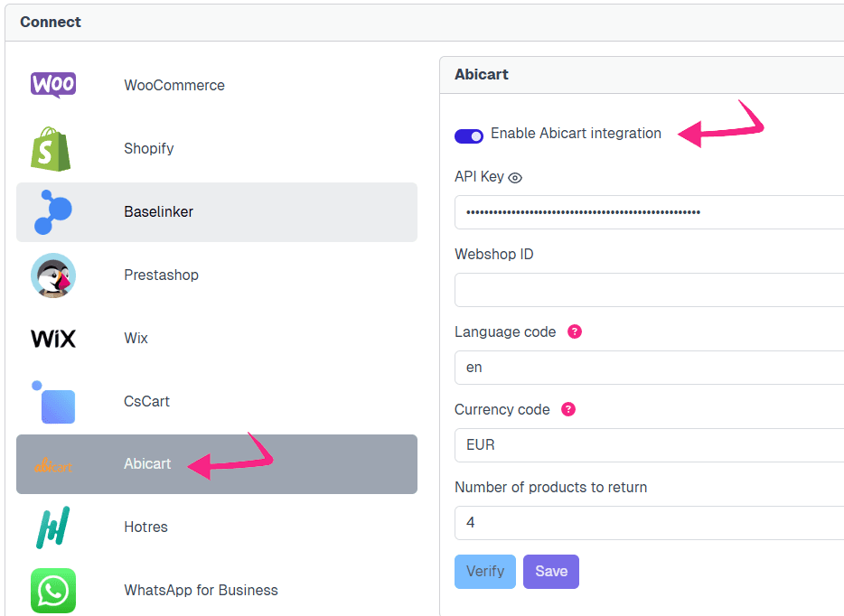Toggle Enable Abicart integration switch
Screen dimensions: 844x616
[469, 135]
